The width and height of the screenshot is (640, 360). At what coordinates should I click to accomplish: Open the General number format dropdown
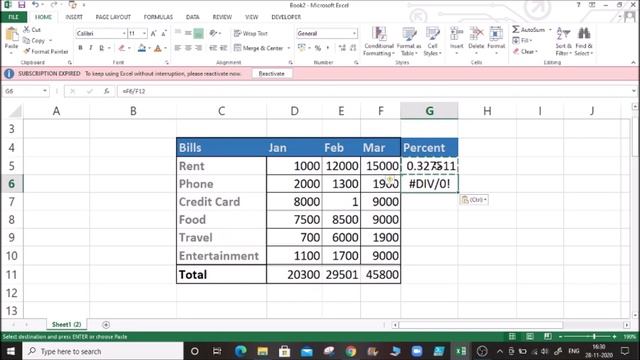354,33
